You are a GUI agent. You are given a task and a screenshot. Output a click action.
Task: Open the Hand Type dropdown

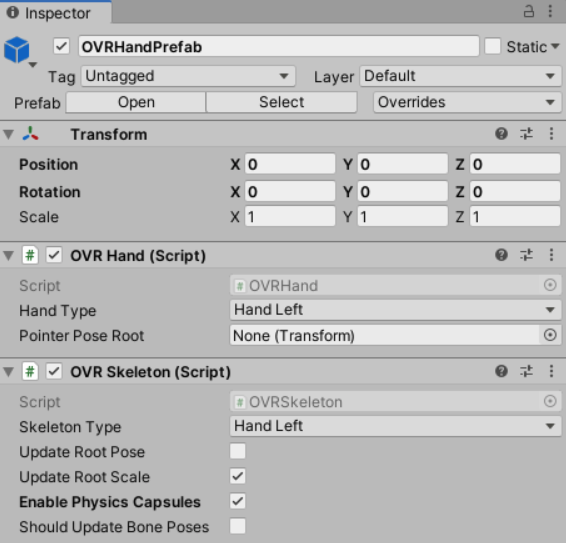[395, 310]
